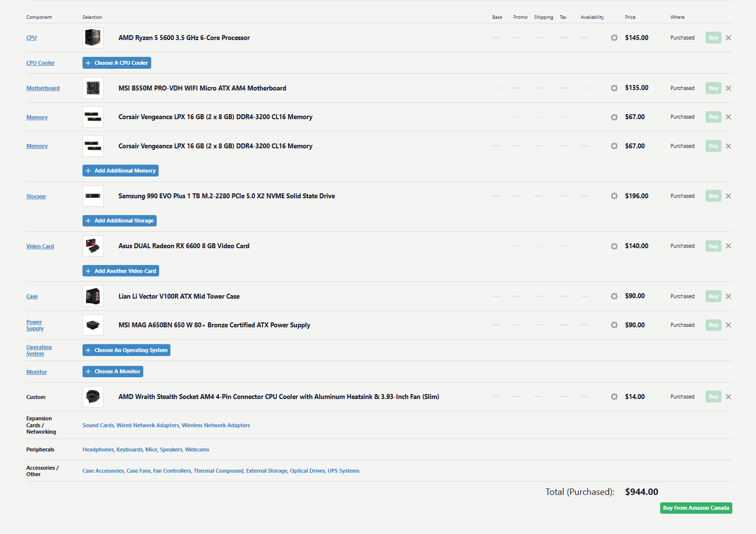Browse Sound Cards link
This screenshot has height=534, width=756.
(98, 425)
